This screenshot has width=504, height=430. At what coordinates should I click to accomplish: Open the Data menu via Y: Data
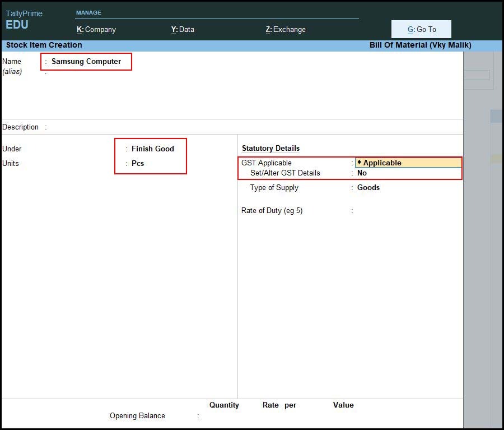coord(183,29)
